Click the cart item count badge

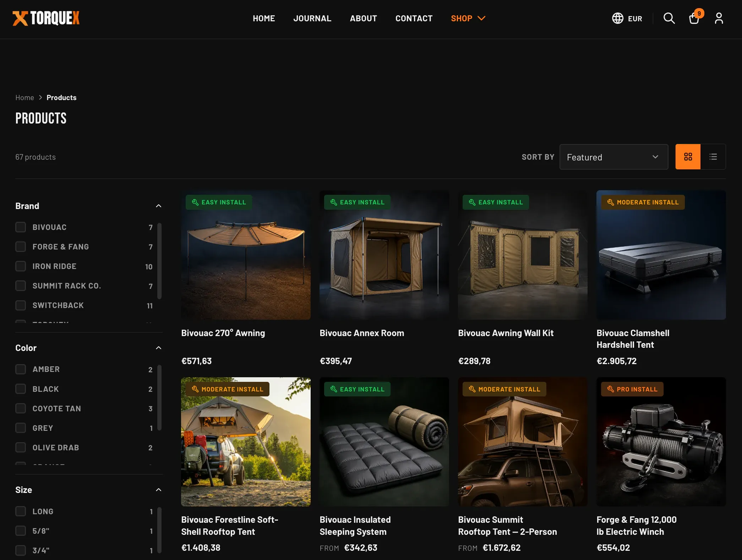tap(699, 13)
